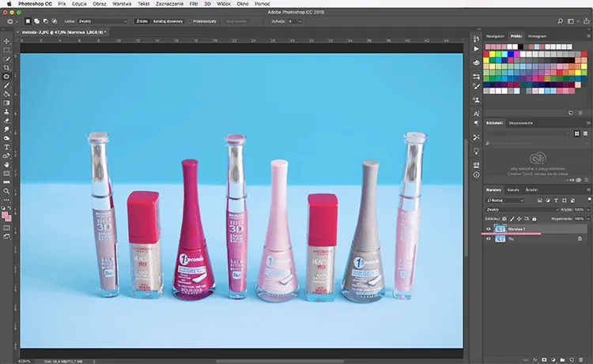Select the Eraser tool
The width and height of the screenshot is (593, 364).
[7, 111]
